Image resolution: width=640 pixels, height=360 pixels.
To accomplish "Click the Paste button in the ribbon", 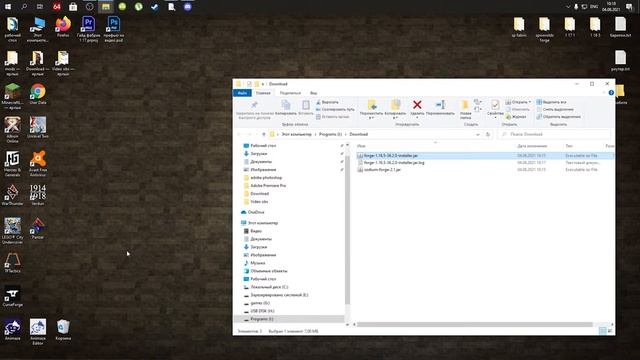I will click(x=306, y=108).
